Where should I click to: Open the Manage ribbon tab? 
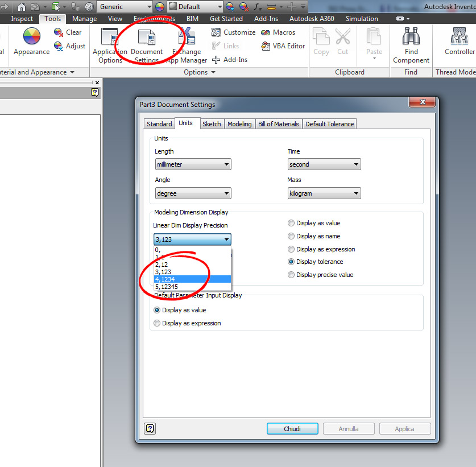coord(84,18)
